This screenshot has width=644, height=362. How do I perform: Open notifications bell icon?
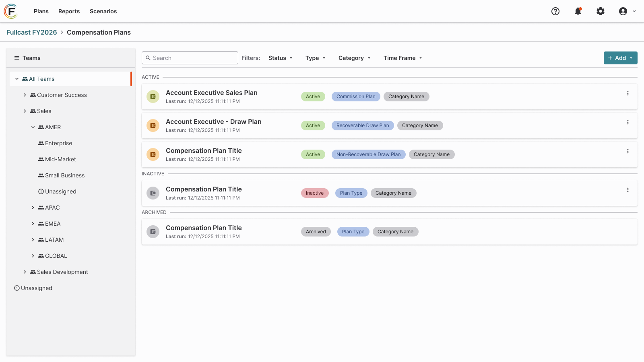pyautogui.click(x=578, y=11)
